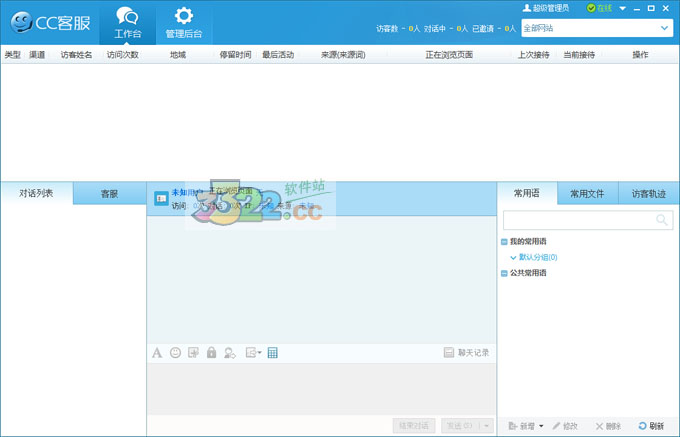Image resolution: width=680 pixels, height=437 pixels.
Task: Click the magnifier search icon
Action: coord(662,220)
